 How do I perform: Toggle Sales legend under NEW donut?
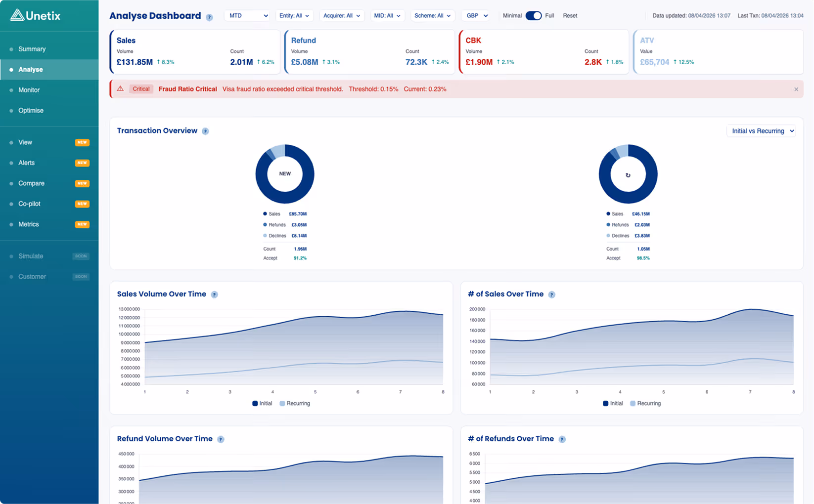[272, 214]
